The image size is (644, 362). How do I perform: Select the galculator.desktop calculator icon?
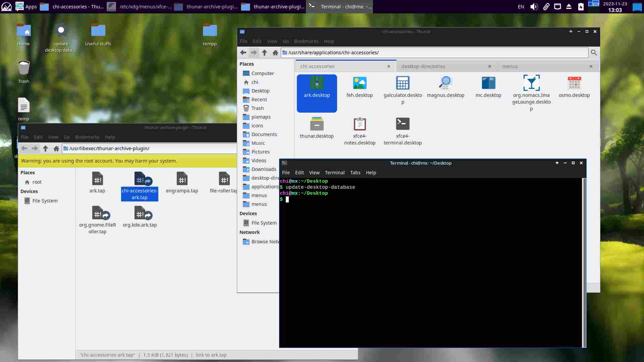click(x=402, y=83)
